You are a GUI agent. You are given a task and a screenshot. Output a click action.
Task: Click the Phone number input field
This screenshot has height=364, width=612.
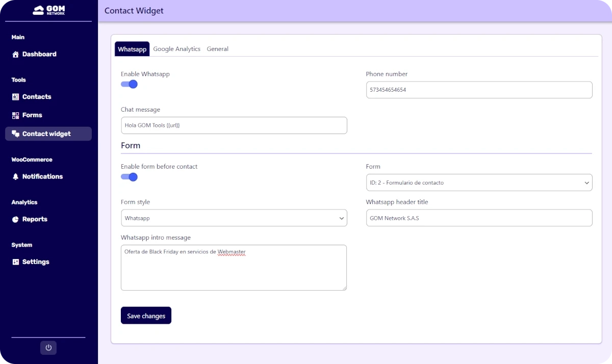pyautogui.click(x=479, y=90)
